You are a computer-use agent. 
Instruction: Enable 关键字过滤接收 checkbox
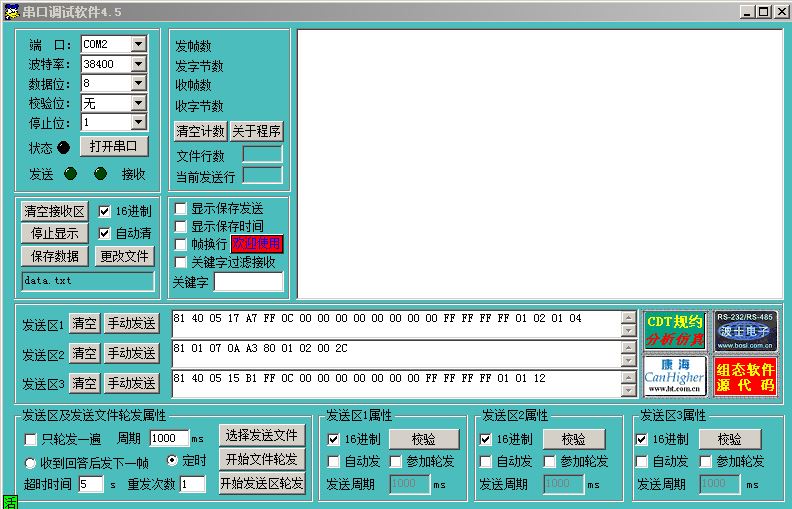(180, 263)
